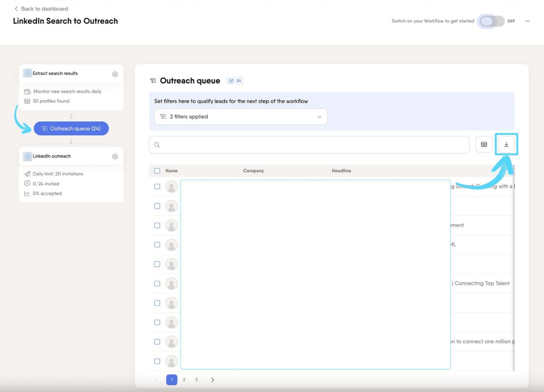544x392 pixels.
Task: Click the 24 people count badge
Action: 235,80
